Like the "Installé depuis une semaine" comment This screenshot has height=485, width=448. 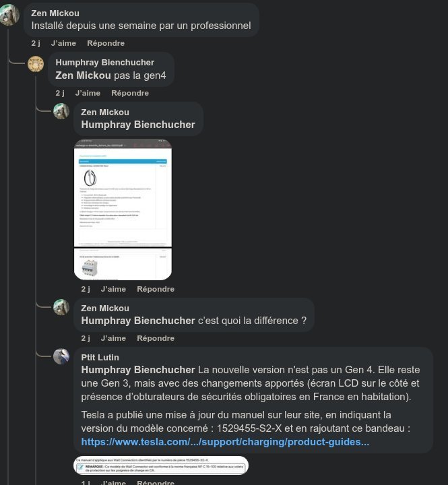click(x=63, y=43)
